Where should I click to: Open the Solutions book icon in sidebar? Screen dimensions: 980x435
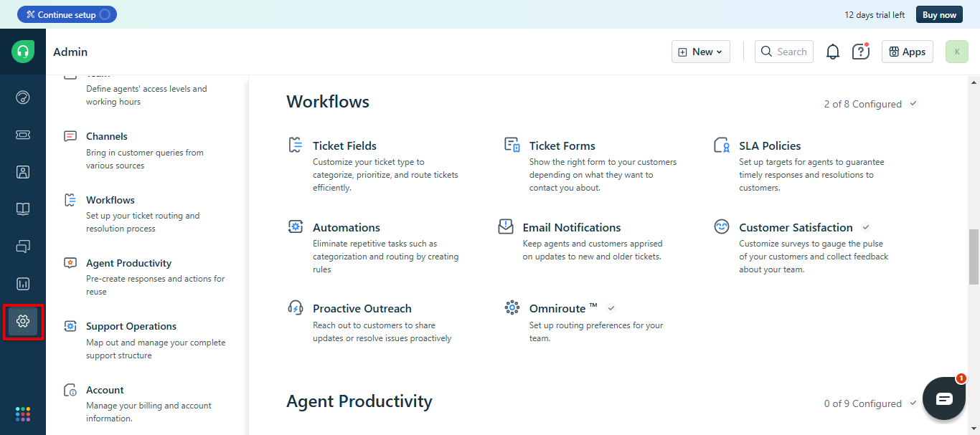[23, 209]
